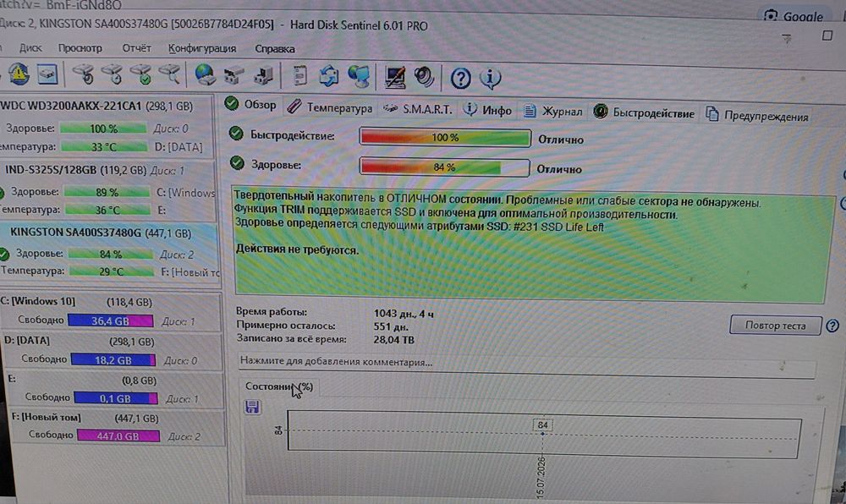Click the IND-S325S 89 % health bar

point(107,192)
